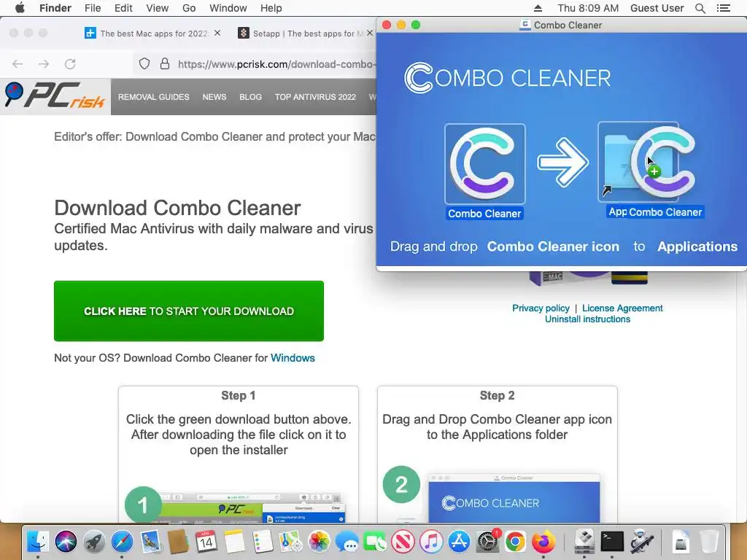
Task: Open Notification Center list icon
Action: click(723, 8)
